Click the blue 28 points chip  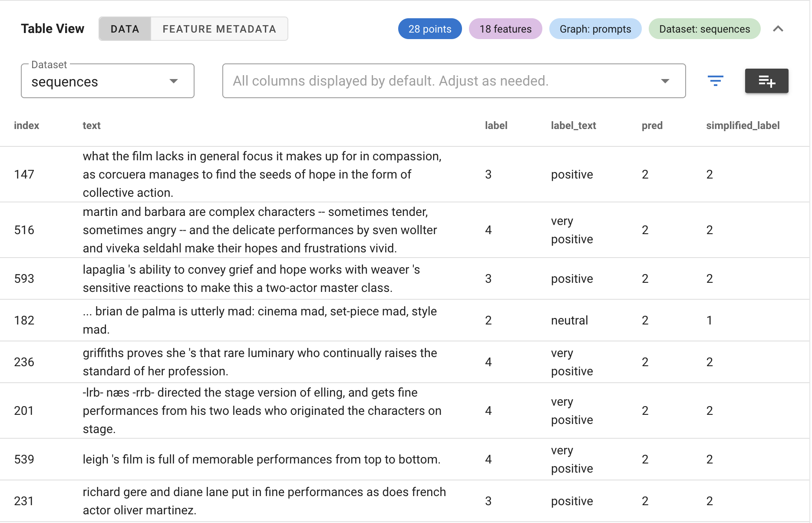point(429,29)
